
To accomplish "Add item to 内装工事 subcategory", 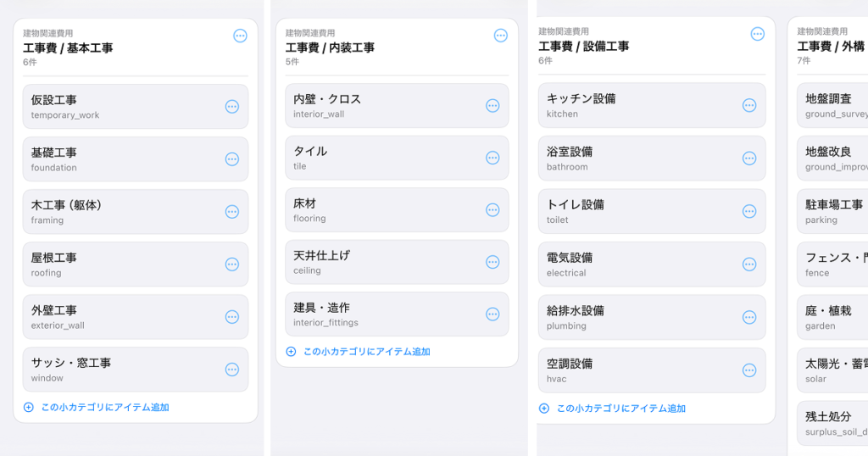I will point(359,352).
